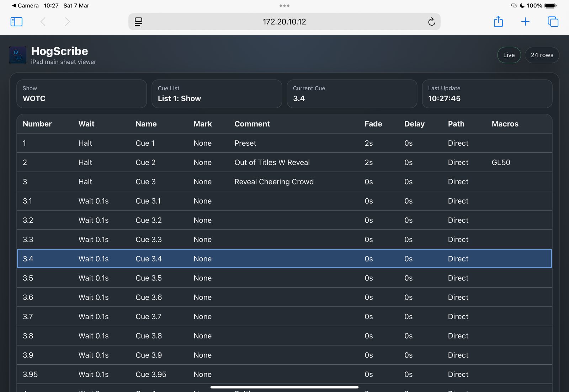Click the Halt wait cell in Cue 3 row
569x392 pixels.
[85, 182]
